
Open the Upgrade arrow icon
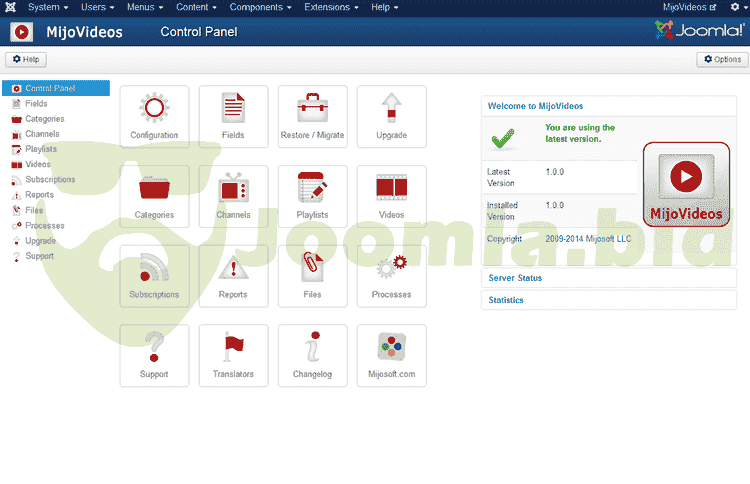391,108
